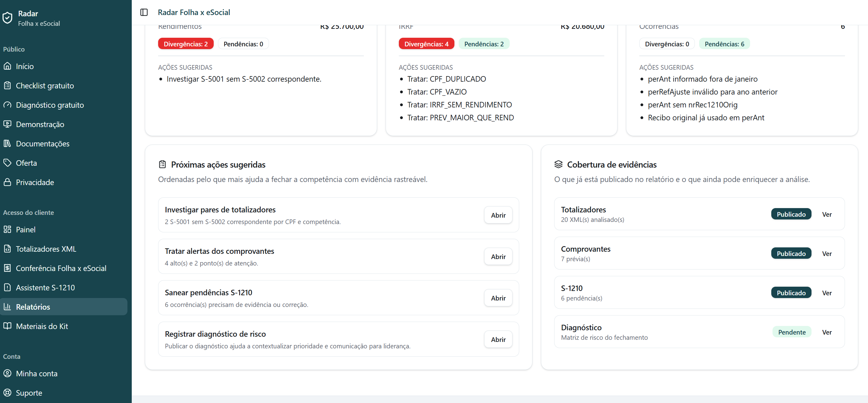Image resolution: width=868 pixels, height=403 pixels.
Task: Click 'Tratar: IRRF_SEM_RENDIMENTO' text
Action: click(x=459, y=105)
